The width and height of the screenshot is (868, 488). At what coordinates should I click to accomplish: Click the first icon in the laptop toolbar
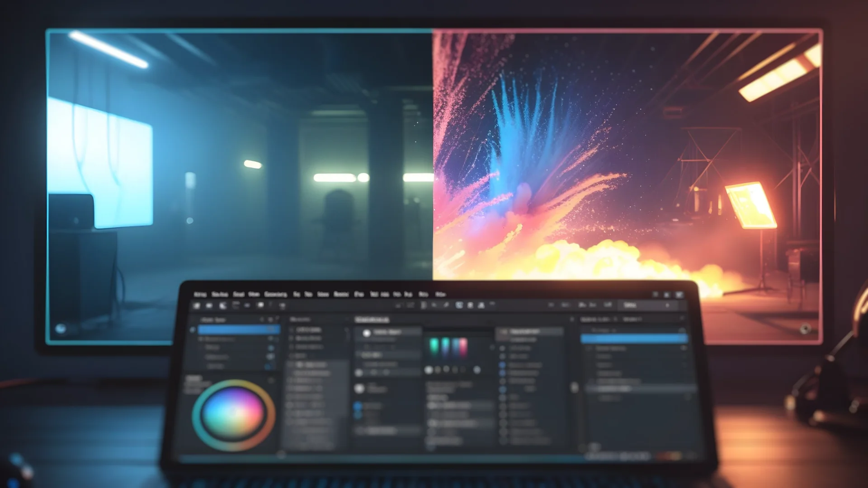[x=197, y=306]
